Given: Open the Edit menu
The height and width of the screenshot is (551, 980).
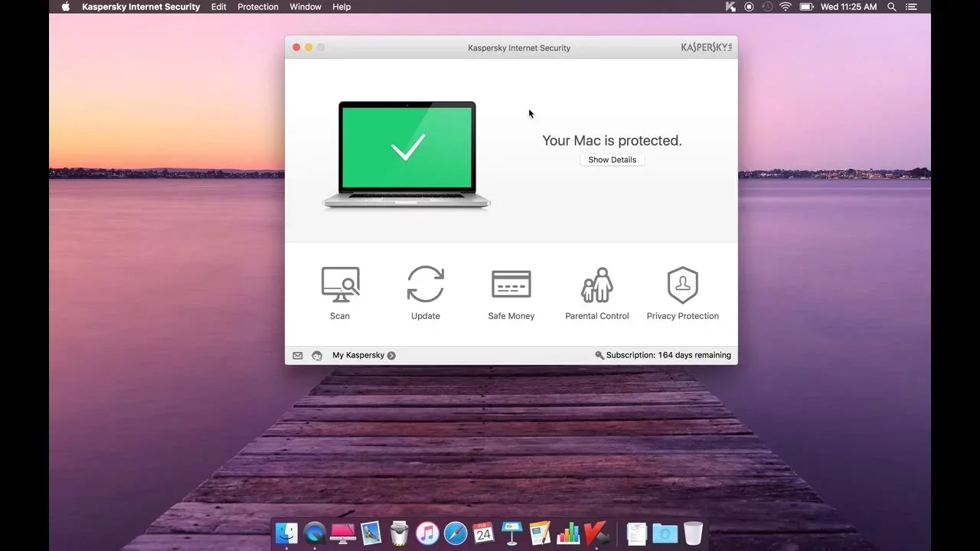Looking at the screenshot, I should pos(219,7).
